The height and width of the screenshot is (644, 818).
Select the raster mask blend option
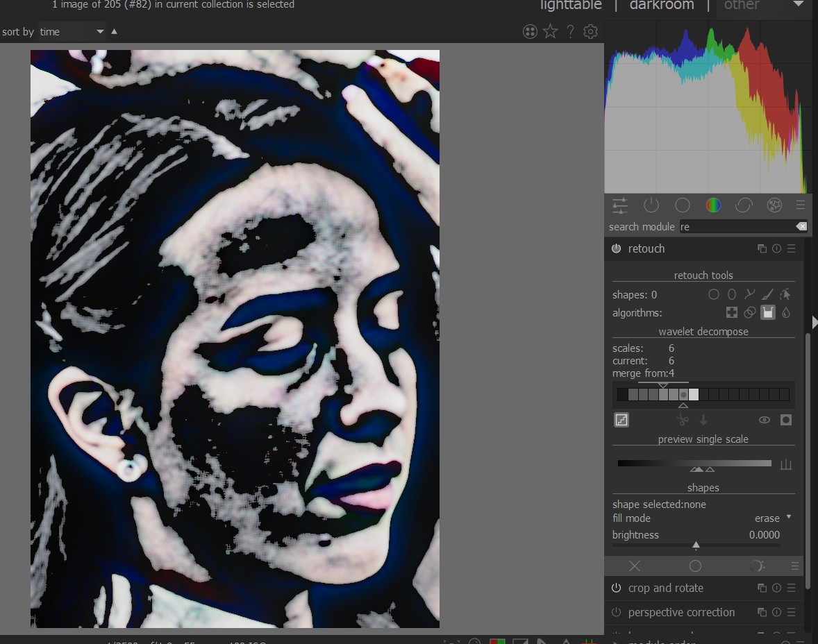[x=758, y=566]
